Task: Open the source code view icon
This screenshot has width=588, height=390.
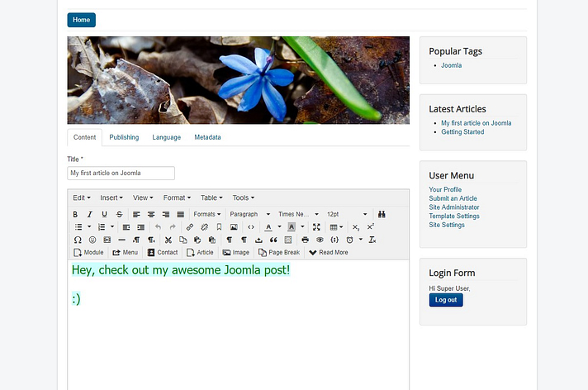Action: point(251,227)
